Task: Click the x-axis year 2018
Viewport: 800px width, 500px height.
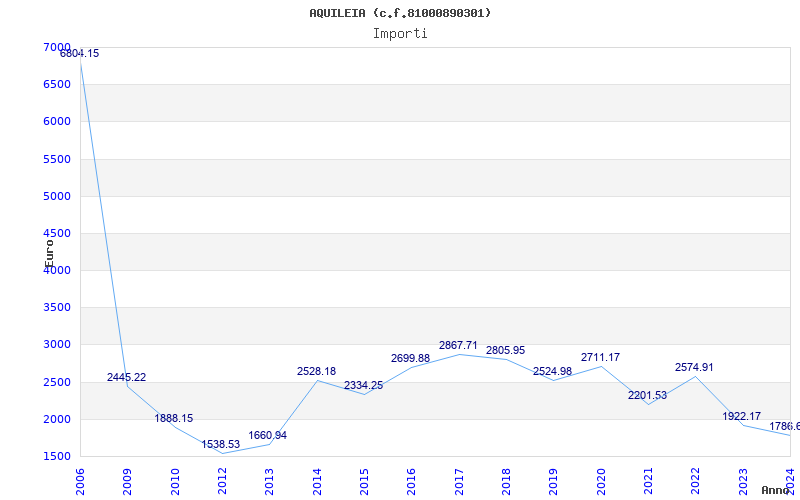Action: coord(506,482)
